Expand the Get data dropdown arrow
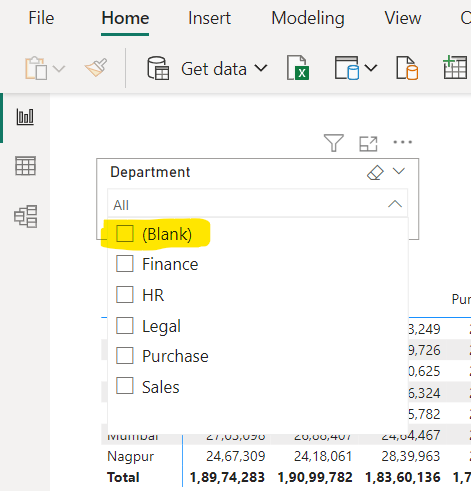Image resolution: width=471 pixels, height=491 pixels. [x=261, y=68]
